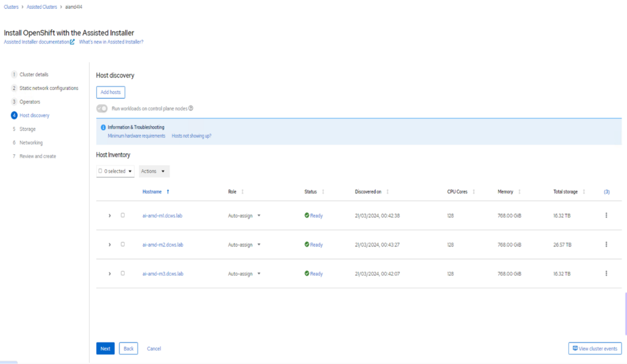Viewport: 627px width, 364px height.
Task: Open ai-amd-m2.dcws.lab hostname link
Action: click(x=163, y=245)
